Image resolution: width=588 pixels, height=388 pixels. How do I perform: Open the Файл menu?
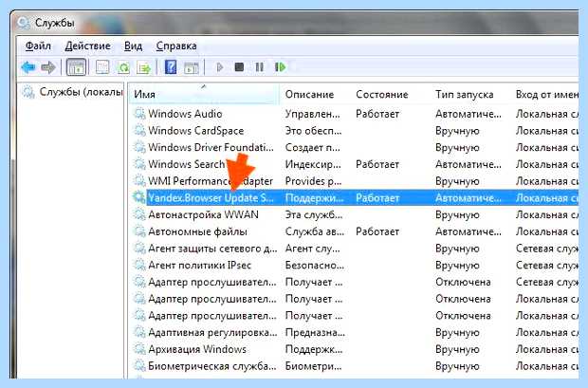[38, 46]
